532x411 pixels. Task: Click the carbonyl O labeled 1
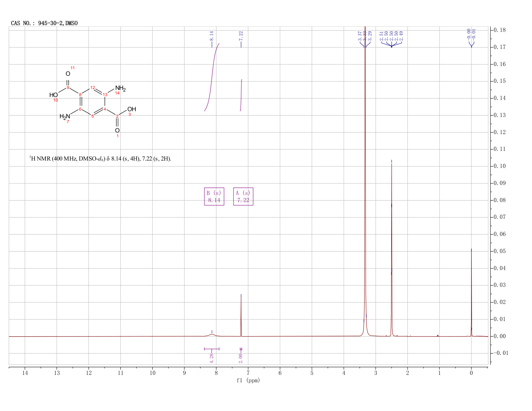click(117, 131)
